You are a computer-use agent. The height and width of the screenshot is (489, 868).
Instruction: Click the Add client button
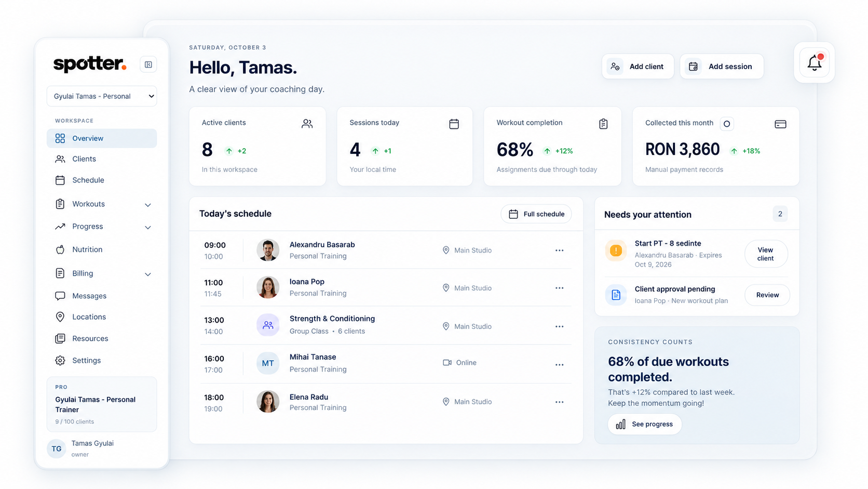(638, 67)
